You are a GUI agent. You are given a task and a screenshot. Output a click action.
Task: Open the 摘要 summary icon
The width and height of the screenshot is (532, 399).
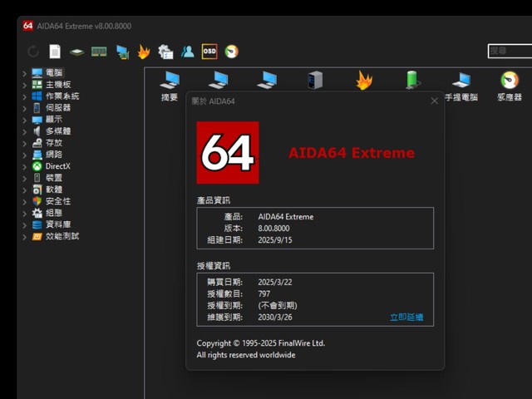pyautogui.click(x=170, y=86)
